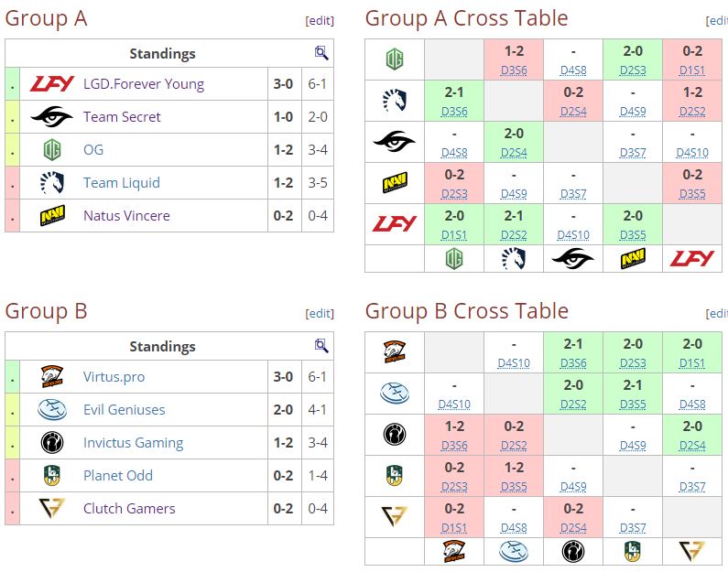Click Evil Geniuses logo in Group B cross table's left column

pyautogui.click(x=395, y=394)
